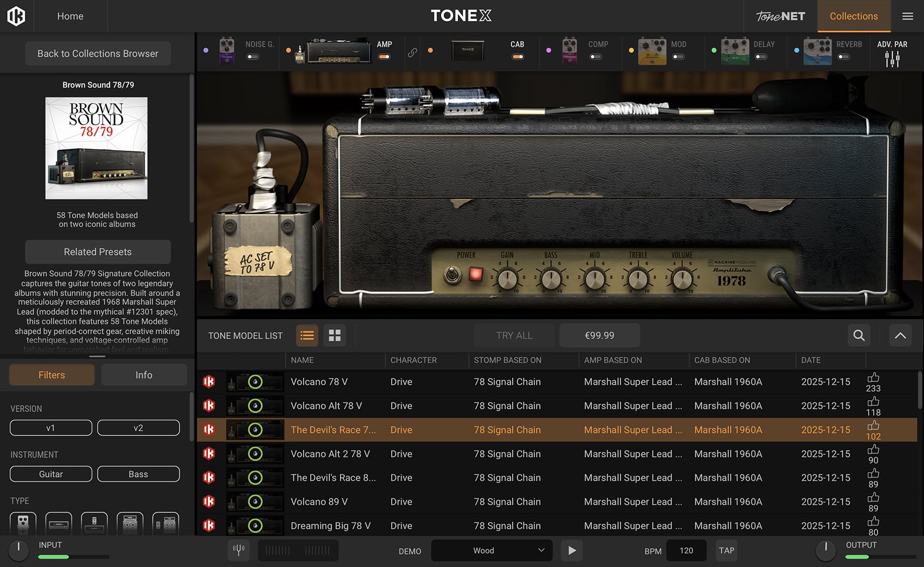Switch to the Info tab
Image resolution: width=924 pixels, height=567 pixels.
[x=144, y=375]
